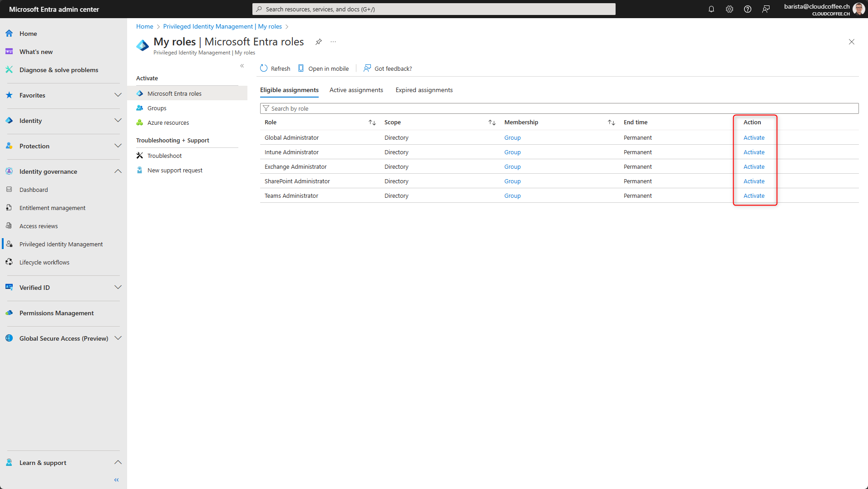This screenshot has height=489, width=868.
Task: Open the help question mark icon
Action: pos(748,9)
